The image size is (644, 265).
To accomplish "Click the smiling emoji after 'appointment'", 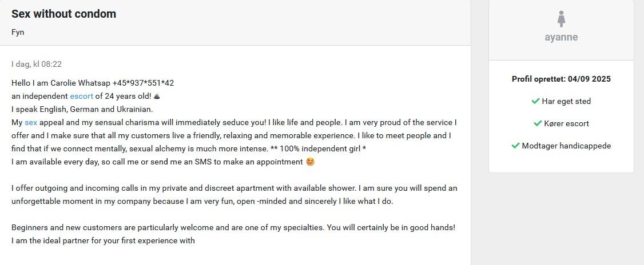I will (310, 162).
